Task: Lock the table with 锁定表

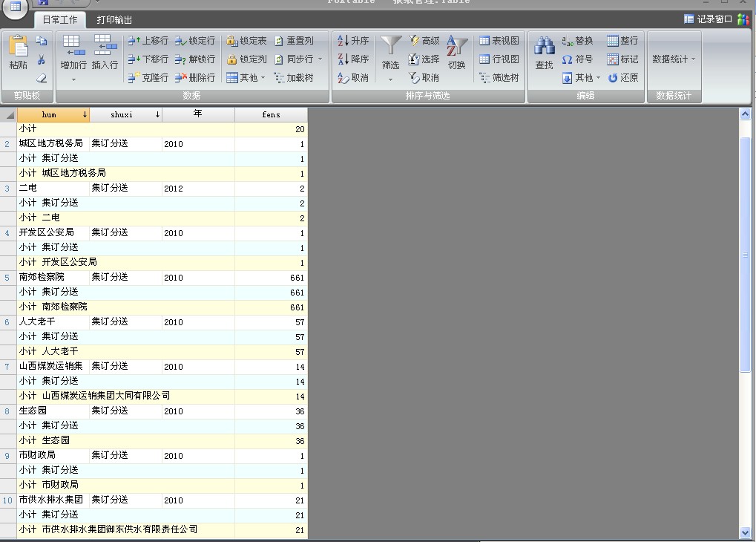Action: [246, 41]
